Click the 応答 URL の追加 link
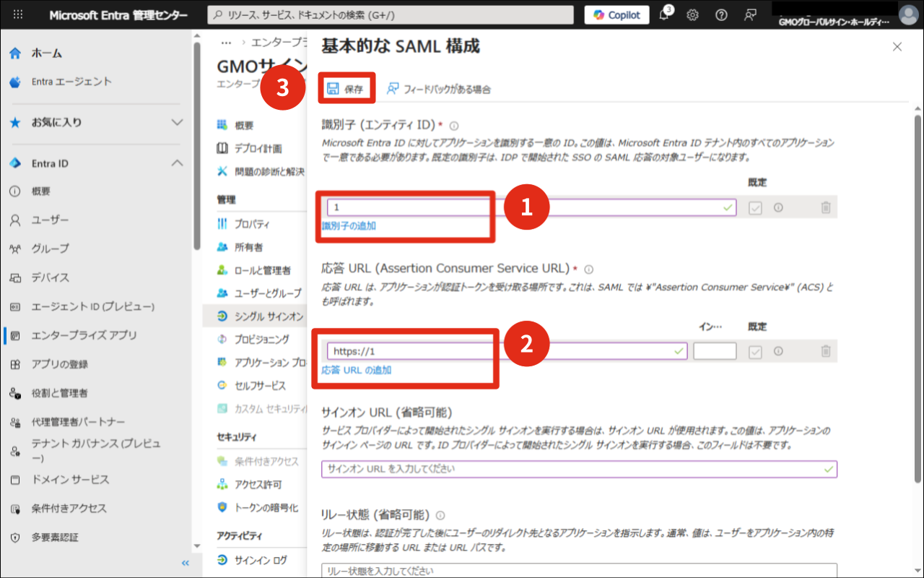Image resolution: width=924 pixels, height=578 pixels. click(x=357, y=370)
